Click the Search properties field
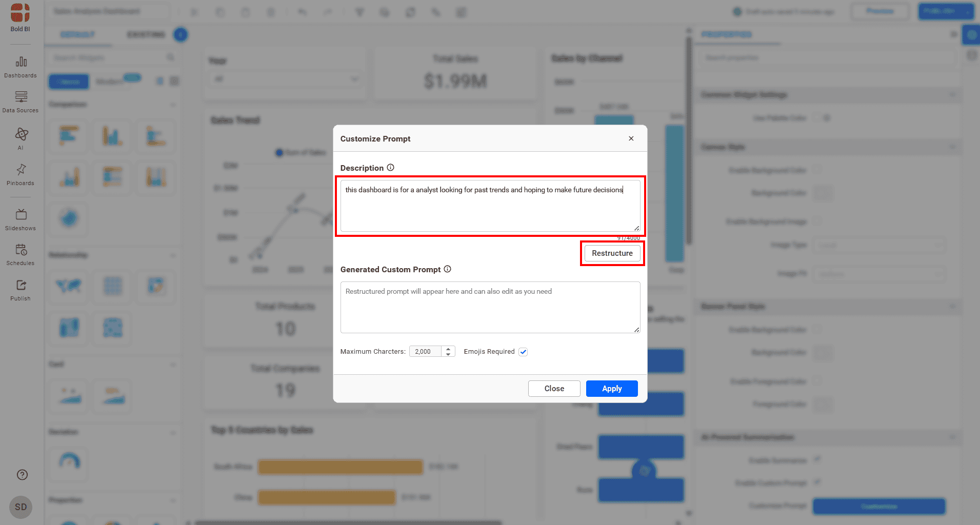The image size is (980, 525). 828,57
